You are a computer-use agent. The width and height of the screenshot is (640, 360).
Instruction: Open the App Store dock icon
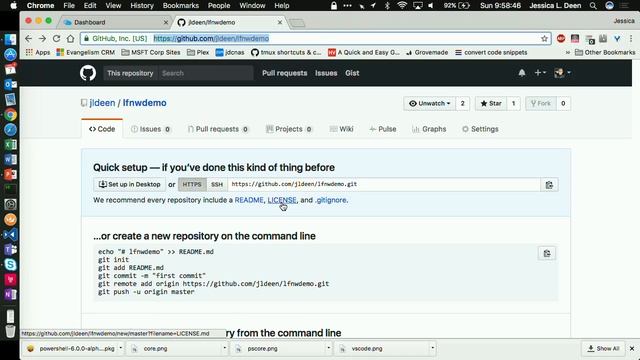(x=10, y=54)
